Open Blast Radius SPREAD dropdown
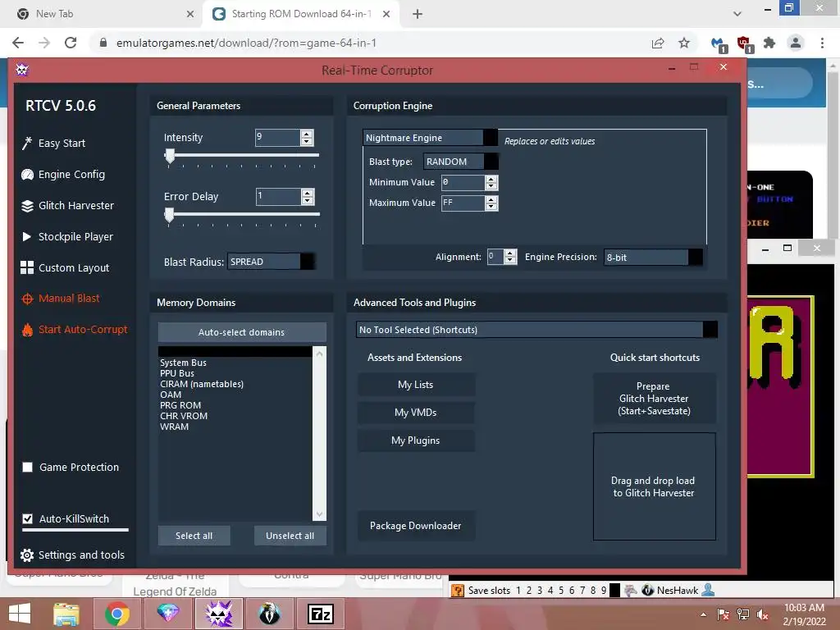 (271, 262)
